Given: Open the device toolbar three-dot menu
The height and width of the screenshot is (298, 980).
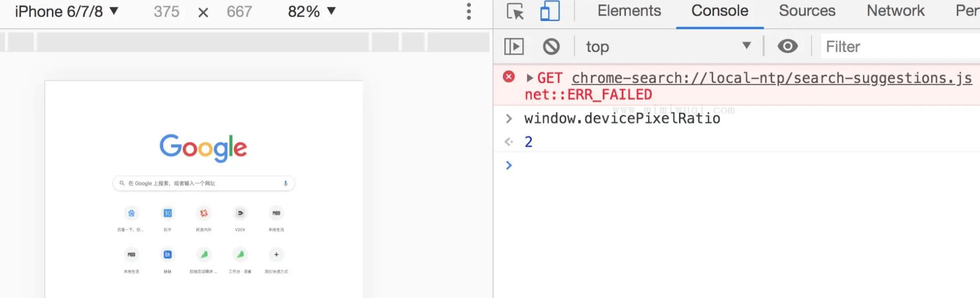Looking at the screenshot, I should (x=469, y=12).
